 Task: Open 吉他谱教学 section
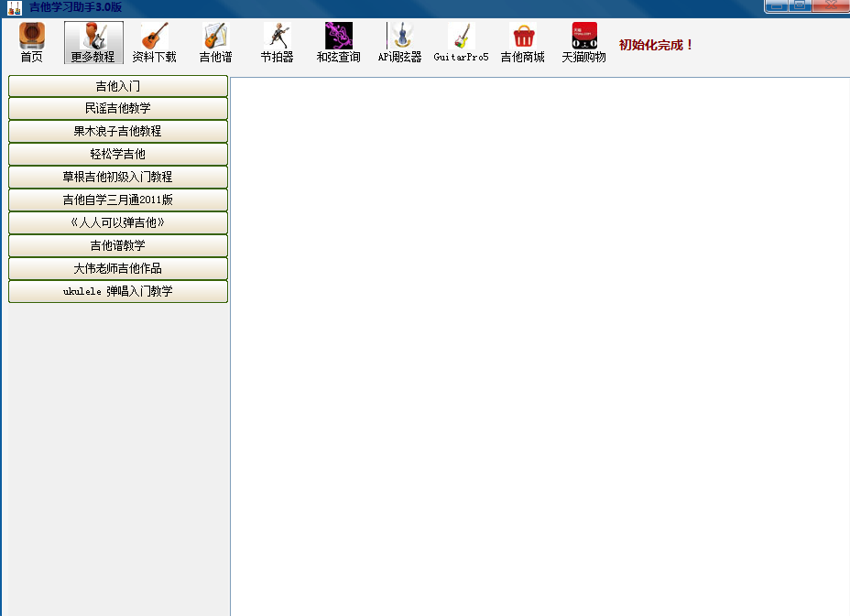(118, 245)
